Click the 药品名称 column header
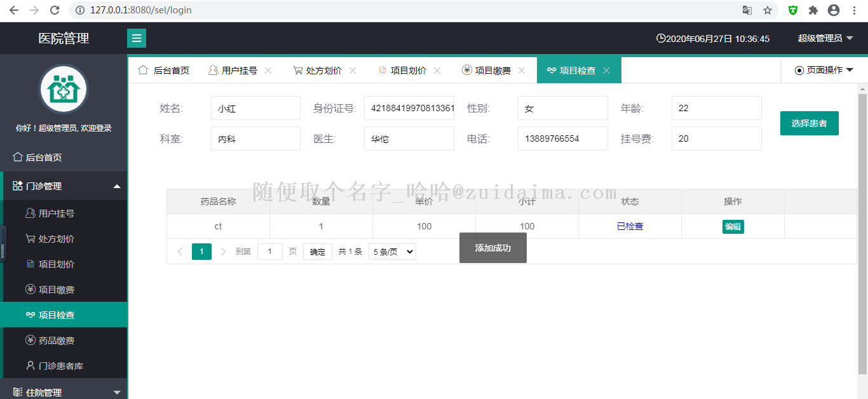 [x=219, y=201]
